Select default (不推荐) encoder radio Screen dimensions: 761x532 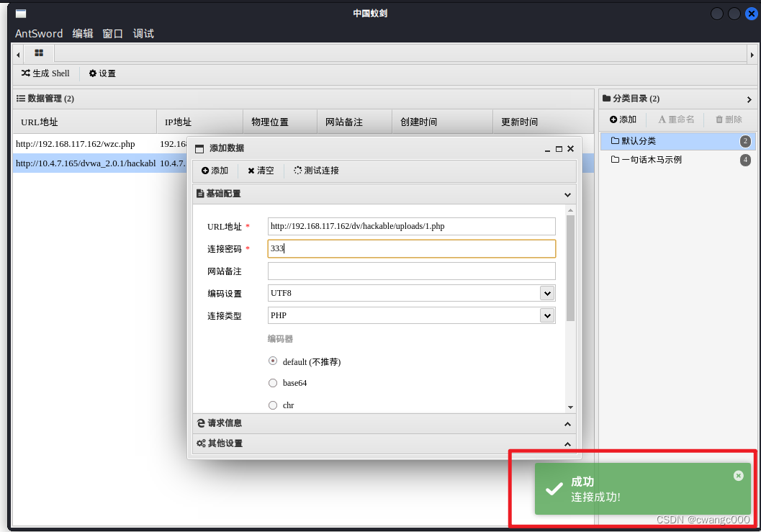pos(273,361)
